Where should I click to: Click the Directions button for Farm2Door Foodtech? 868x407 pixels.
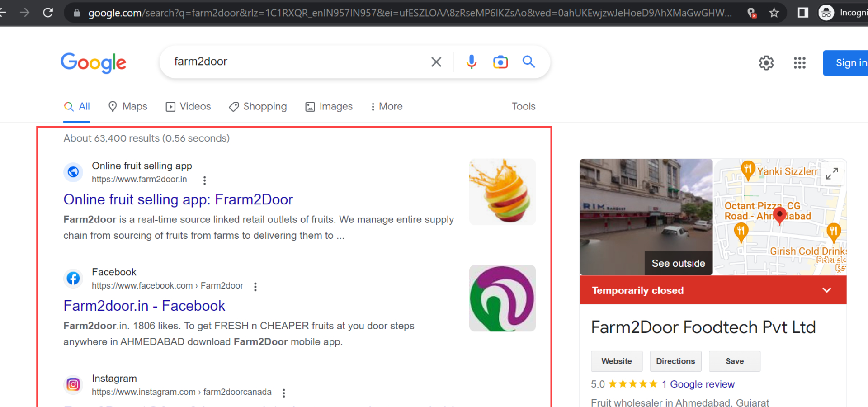click(675, 361)
